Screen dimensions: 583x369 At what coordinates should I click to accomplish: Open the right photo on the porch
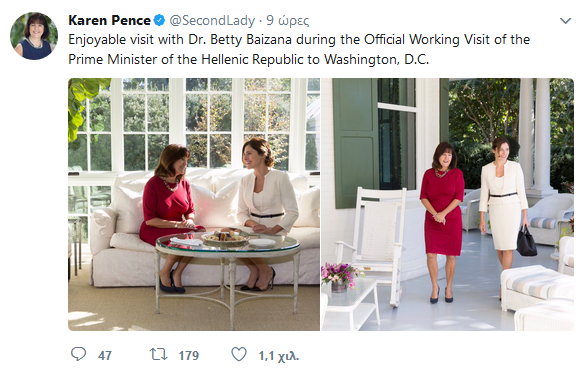[x=448, y=204]
